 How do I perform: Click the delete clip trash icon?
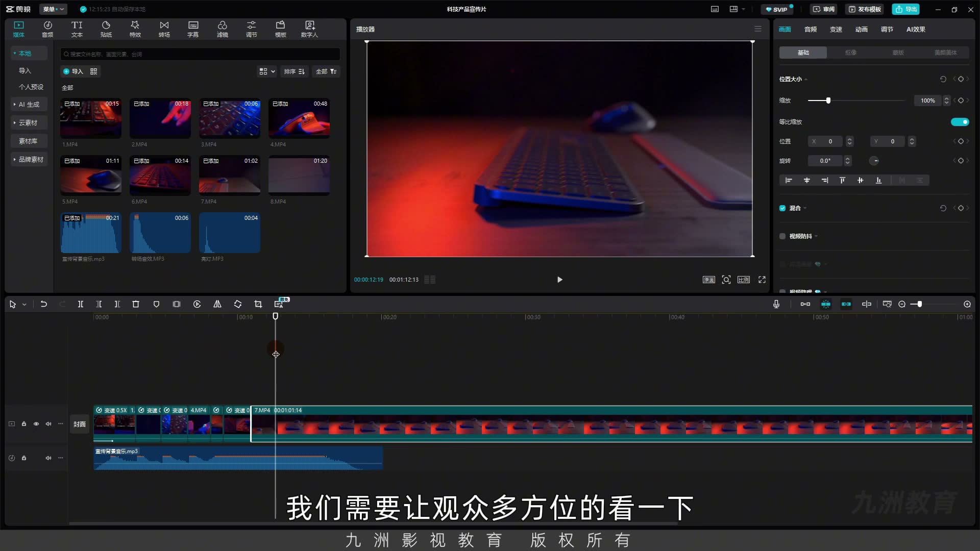coord(136,304)
